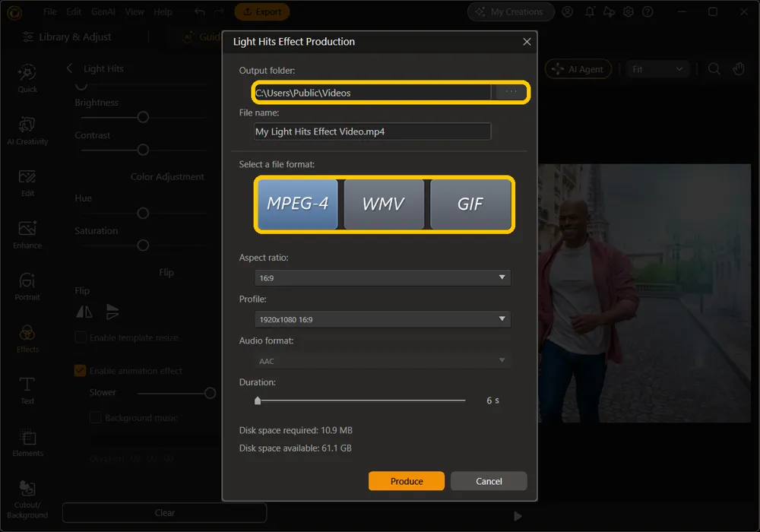Open the Profile 1920x1080 dropdown

click(382, 319)
